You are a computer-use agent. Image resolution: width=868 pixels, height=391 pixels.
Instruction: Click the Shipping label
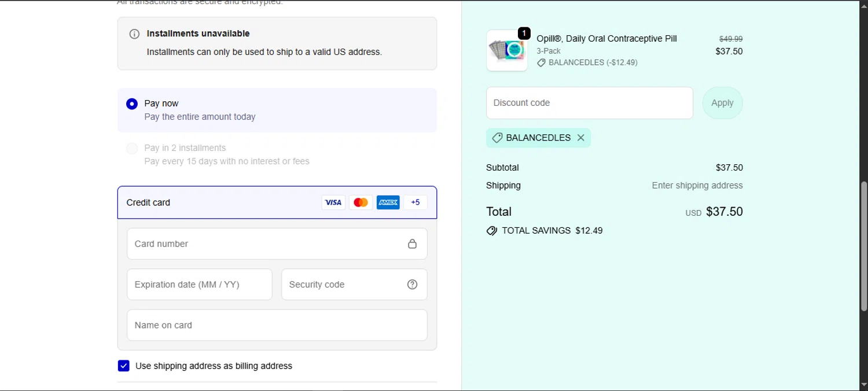tap(503, 186)
